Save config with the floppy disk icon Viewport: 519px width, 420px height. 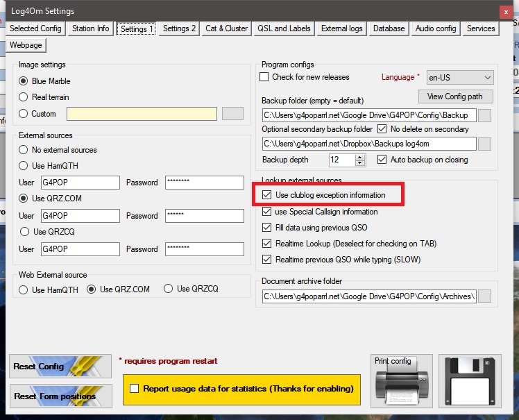(470, 381)
